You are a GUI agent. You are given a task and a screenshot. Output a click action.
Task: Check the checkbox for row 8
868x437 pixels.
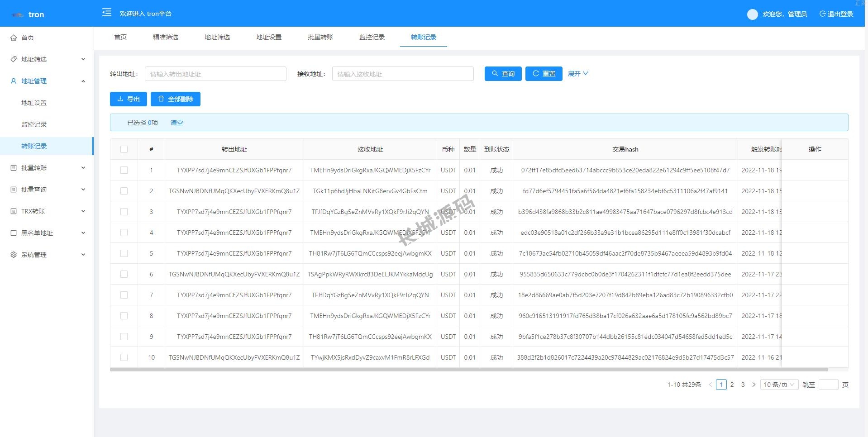(x=124, y=316)
